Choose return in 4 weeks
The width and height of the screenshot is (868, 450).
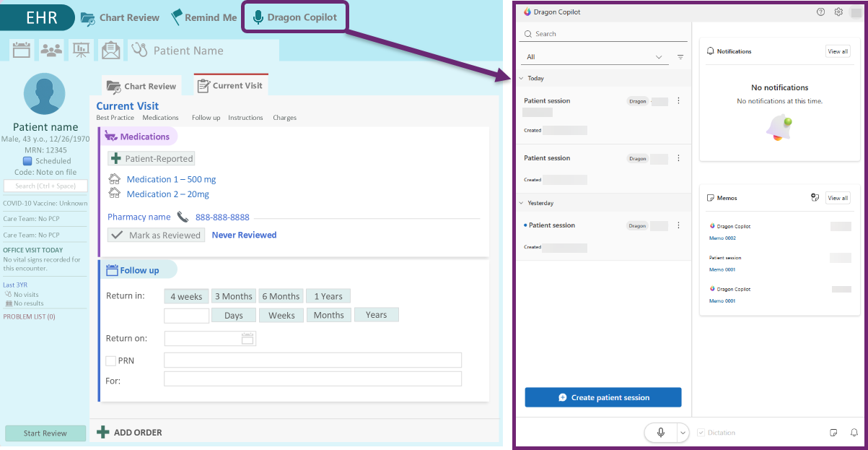[186, 296]
